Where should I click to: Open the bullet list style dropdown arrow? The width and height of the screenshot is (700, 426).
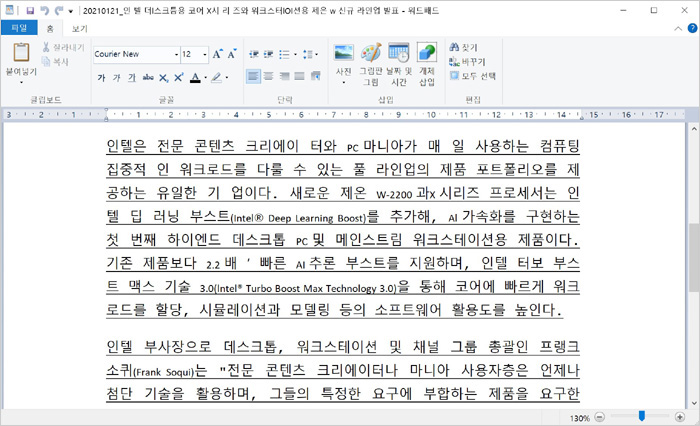coord(295,54)
